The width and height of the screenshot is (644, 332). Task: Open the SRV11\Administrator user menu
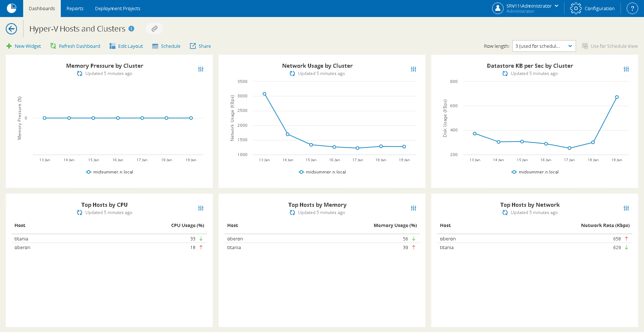point(526,8)
